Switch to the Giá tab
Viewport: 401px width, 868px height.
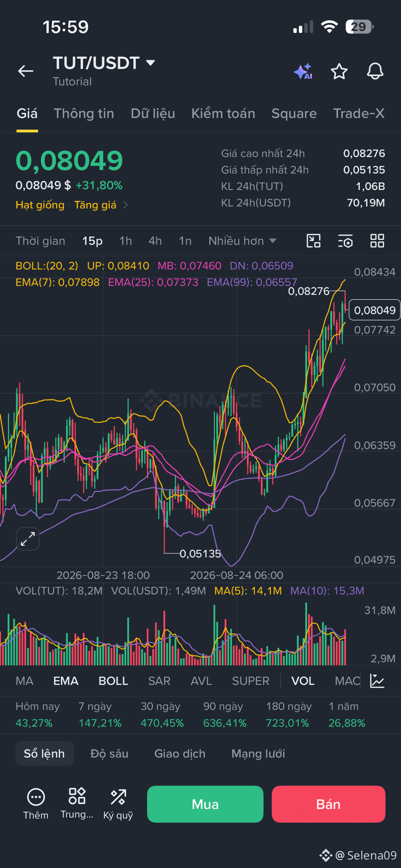click(x=27, y=113)
